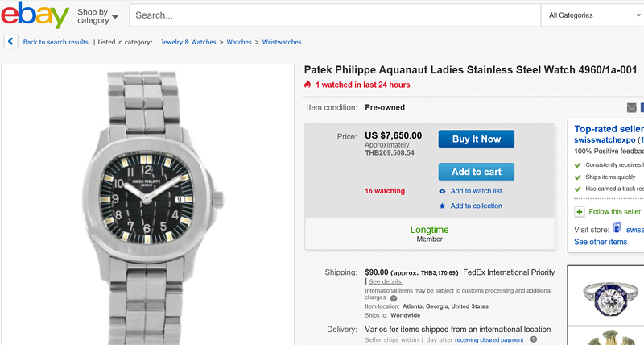Viewport: 644px width, 345px height.
Task: Click the store icon next to Visit store
Action: click(617, 229)
